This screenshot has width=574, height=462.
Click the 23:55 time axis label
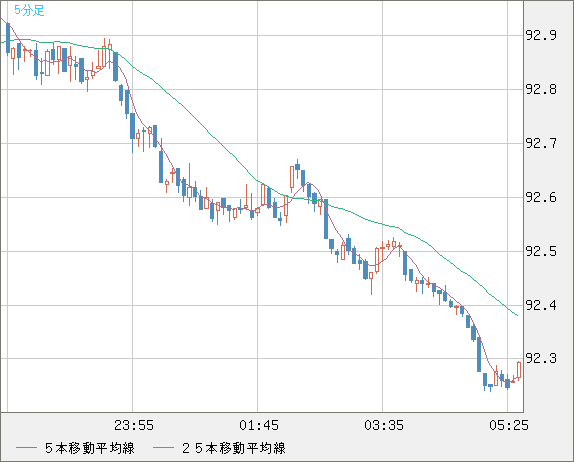(x=134, y=425)
